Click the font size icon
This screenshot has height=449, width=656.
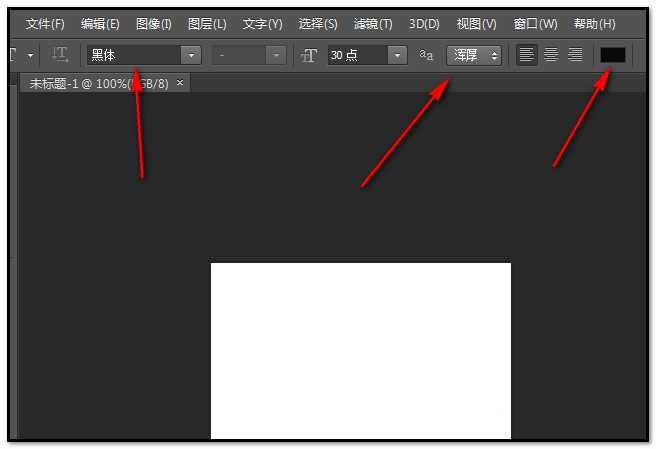tap(309, 55)
